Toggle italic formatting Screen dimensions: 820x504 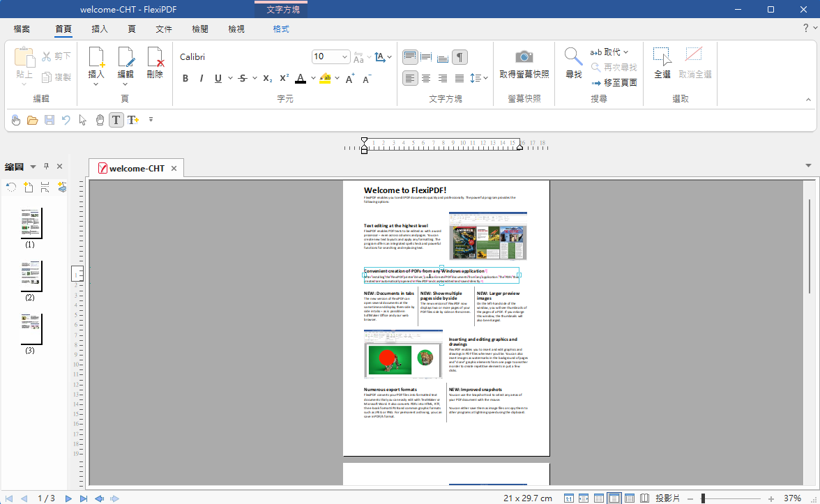point(202,78)
